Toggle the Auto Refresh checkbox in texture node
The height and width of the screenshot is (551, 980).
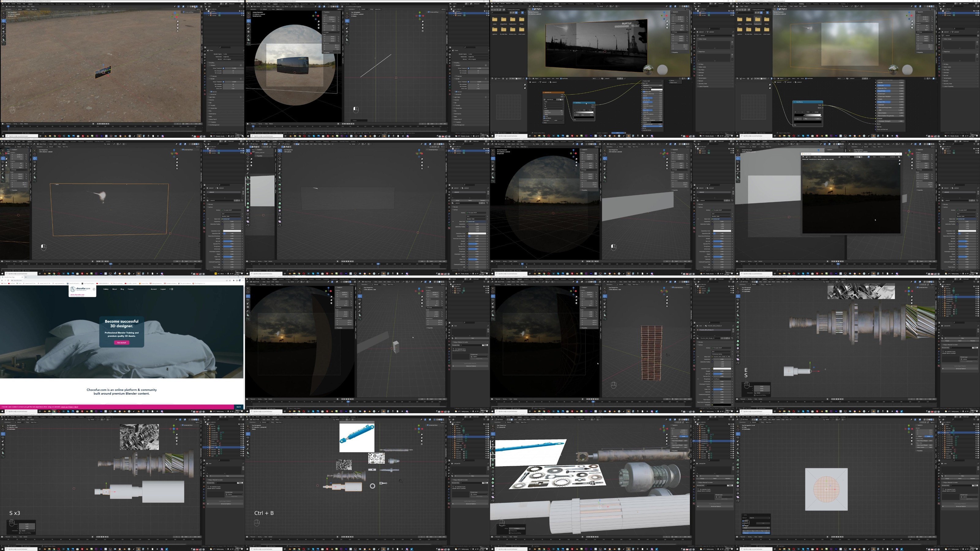[545, 118]
